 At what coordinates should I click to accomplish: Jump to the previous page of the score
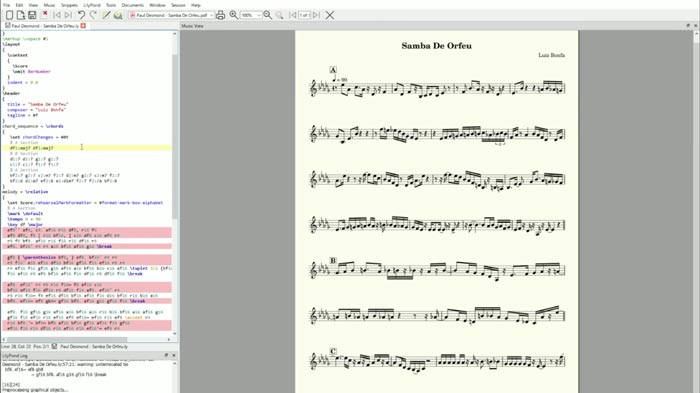[x=293, y=15]
